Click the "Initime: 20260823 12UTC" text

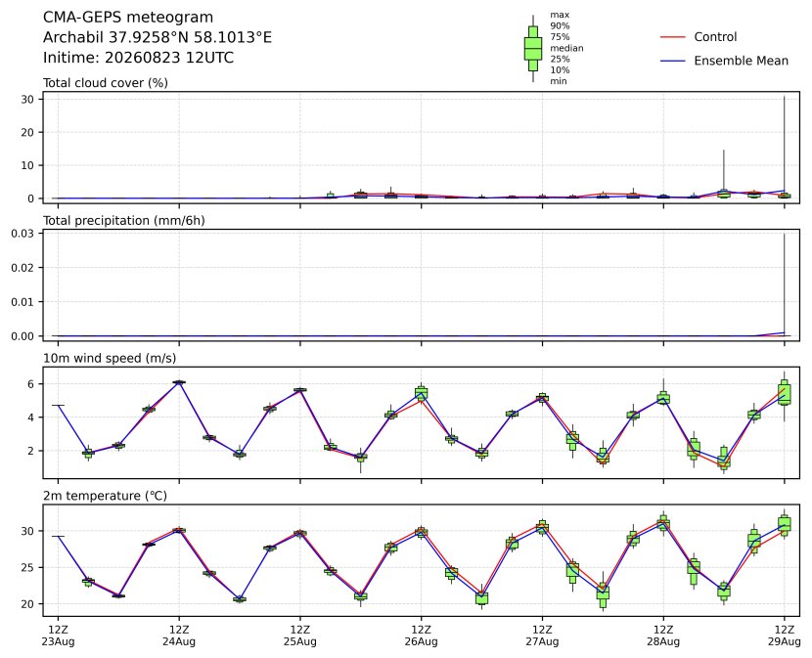pyautogui.click(x=138, y=58)
